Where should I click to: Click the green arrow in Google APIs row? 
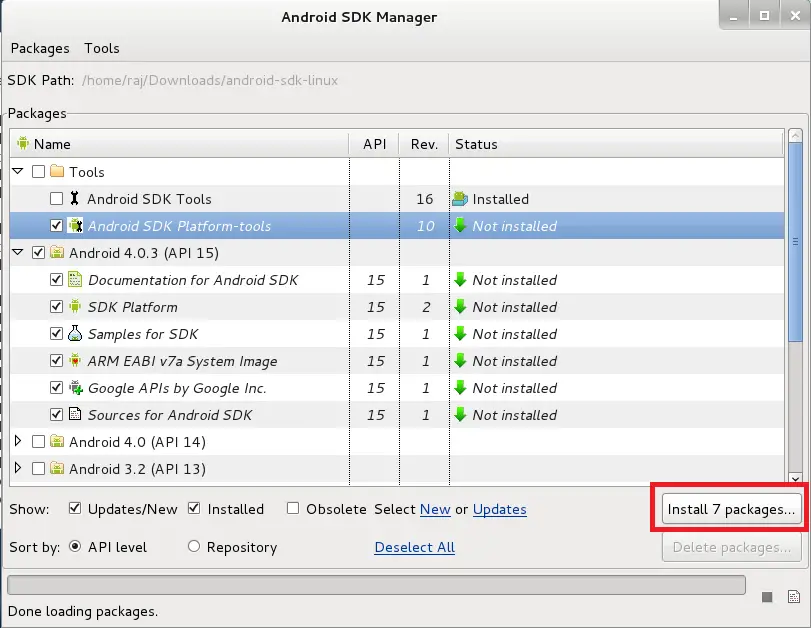(x=460, y=387)
